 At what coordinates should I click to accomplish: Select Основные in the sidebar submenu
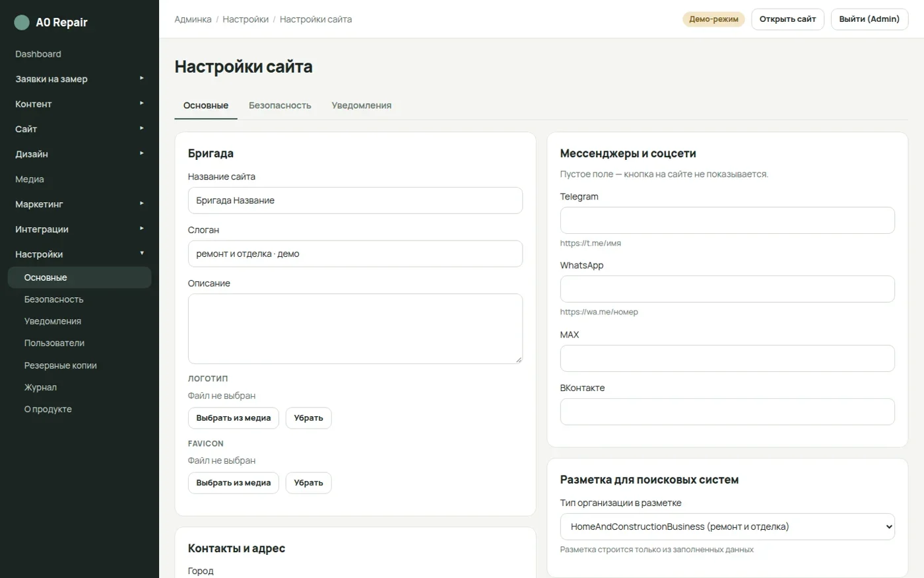point(79,277)
